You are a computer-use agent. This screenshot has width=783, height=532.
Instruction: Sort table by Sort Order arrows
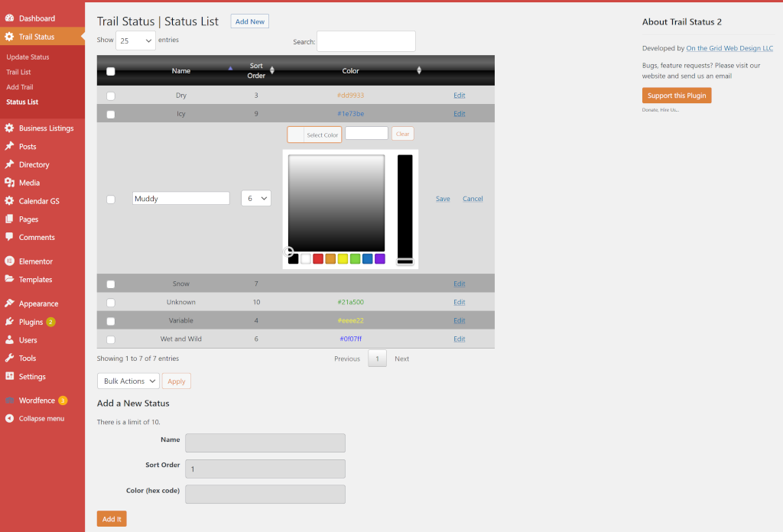point(272,70)
